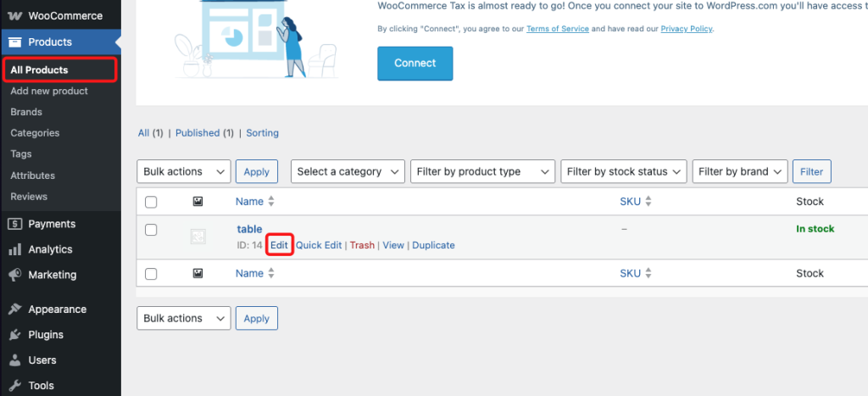
Task: Click sort arrows beside footer SKU column
Action: (x=648, y=273)
